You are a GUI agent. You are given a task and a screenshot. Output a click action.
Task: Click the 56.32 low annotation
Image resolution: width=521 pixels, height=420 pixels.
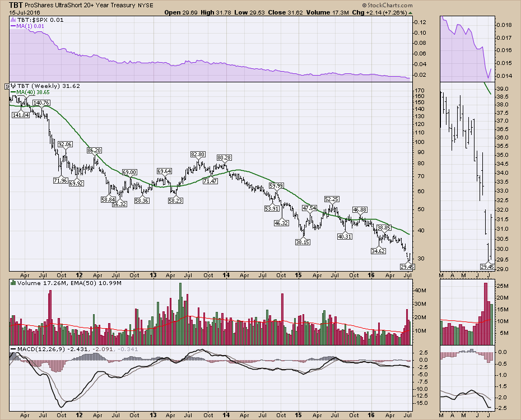point(119,204)
